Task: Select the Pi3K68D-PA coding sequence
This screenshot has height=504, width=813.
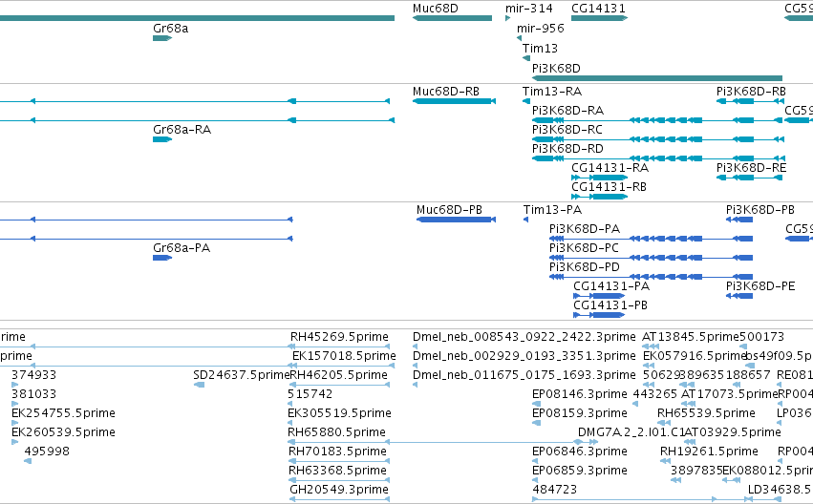Action: point(651,239)
